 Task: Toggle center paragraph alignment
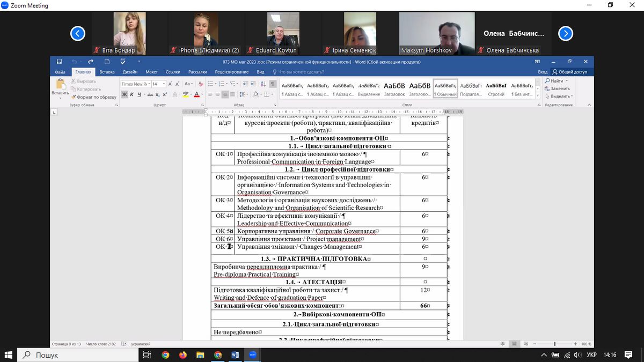[217, 94]
